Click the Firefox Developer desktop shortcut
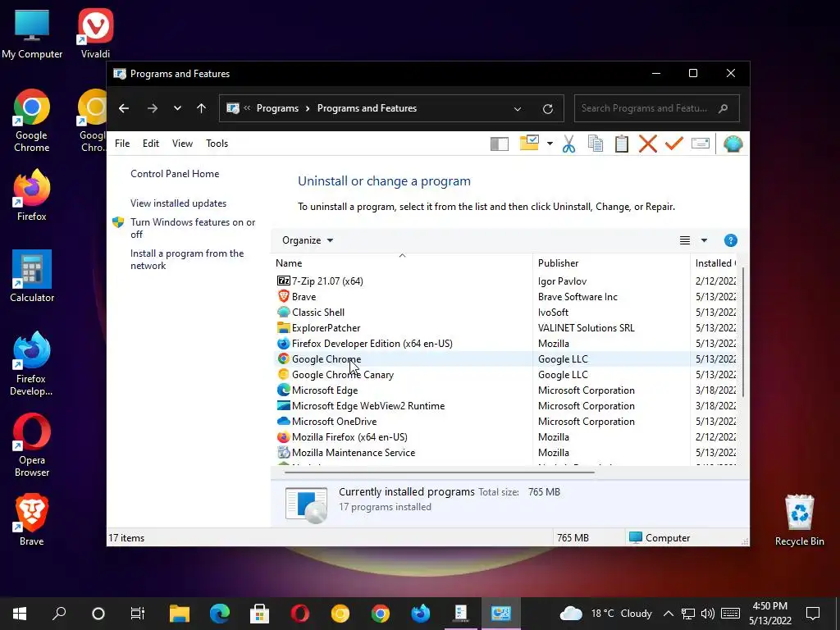 [31, 364]
